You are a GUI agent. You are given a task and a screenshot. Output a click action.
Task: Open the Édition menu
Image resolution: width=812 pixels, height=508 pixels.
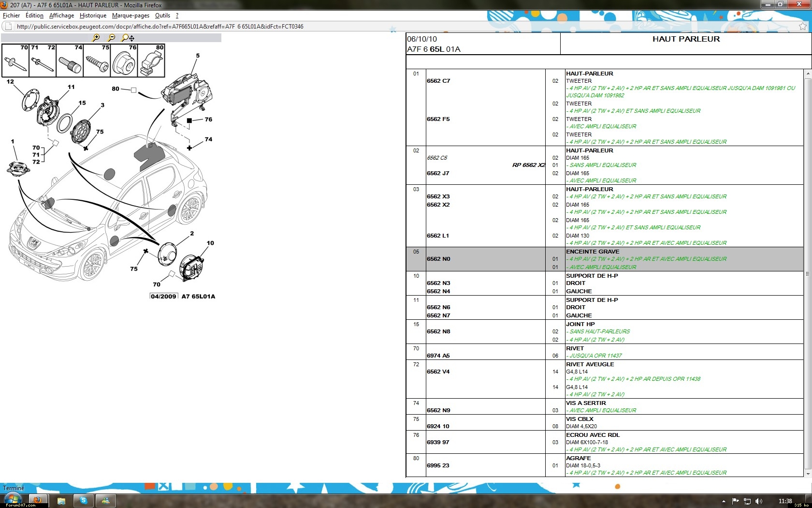pos(34,15)
